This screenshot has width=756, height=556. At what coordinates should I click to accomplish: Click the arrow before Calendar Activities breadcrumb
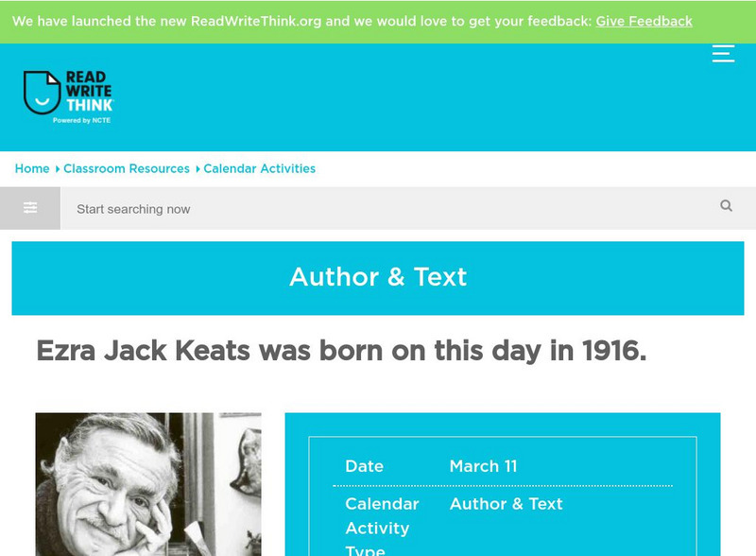pos(198,169)
